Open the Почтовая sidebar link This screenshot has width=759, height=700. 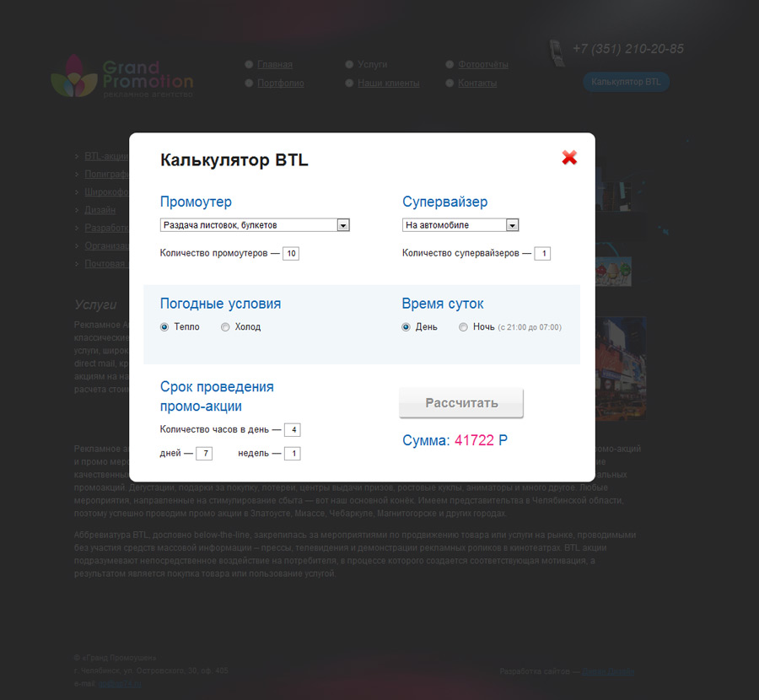[x=105, y=264]
